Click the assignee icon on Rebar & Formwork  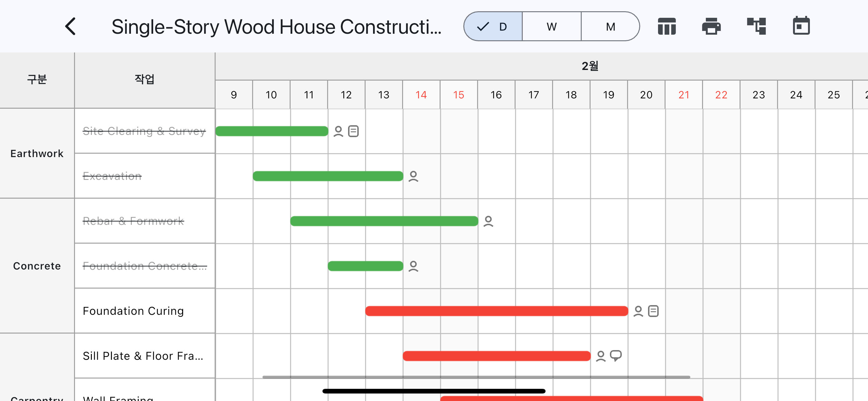(x=488, y=221)
